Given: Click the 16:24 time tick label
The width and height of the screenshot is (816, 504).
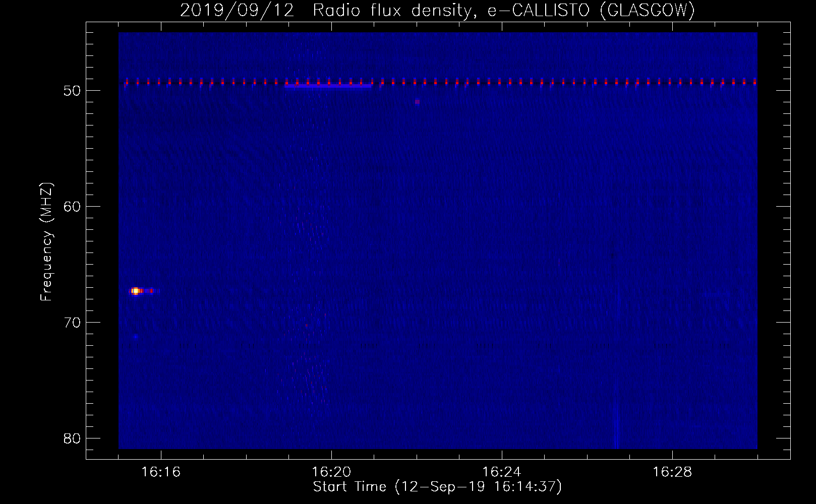Looking at the screenshot, I should point(502,472).
